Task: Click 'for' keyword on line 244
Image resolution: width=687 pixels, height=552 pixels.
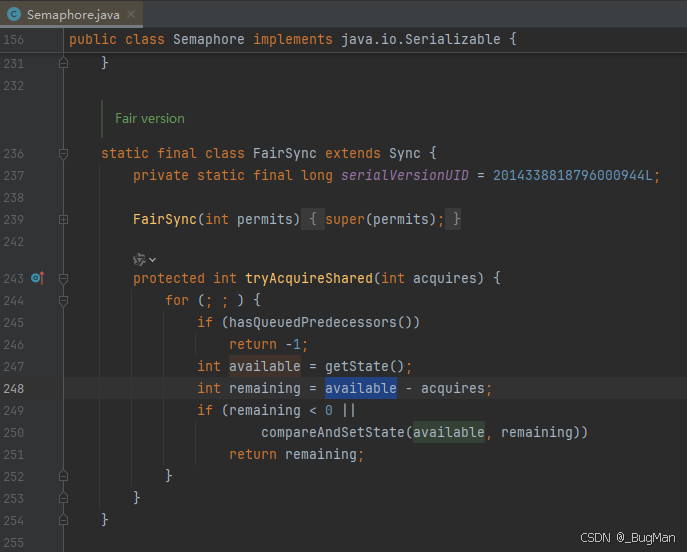Action: [177, 301]
